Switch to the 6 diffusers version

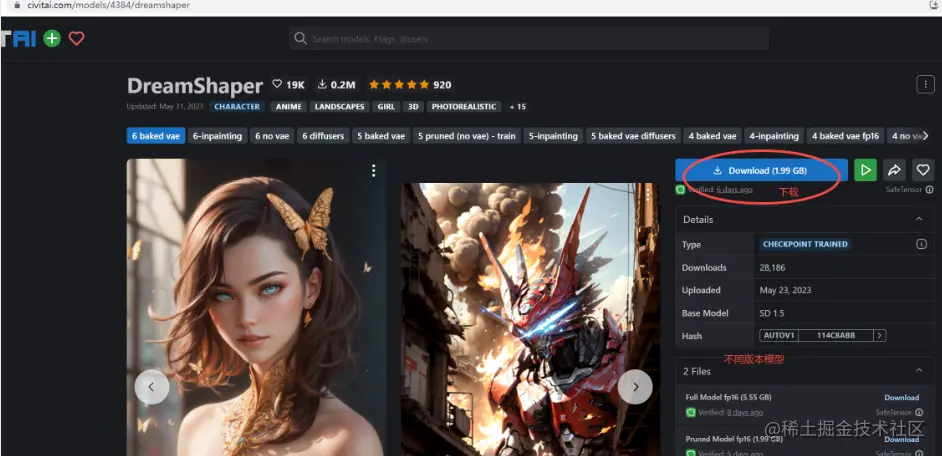coord(323,136)
